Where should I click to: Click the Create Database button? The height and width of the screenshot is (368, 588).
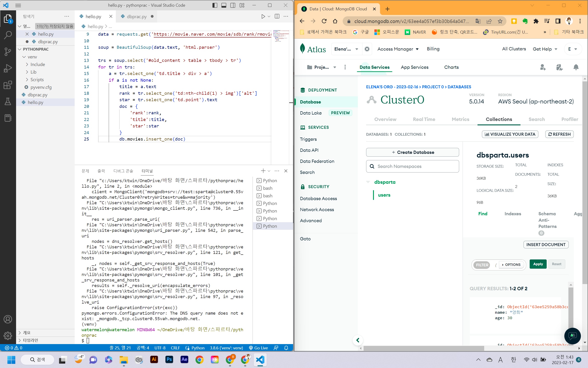pos(413,152)
